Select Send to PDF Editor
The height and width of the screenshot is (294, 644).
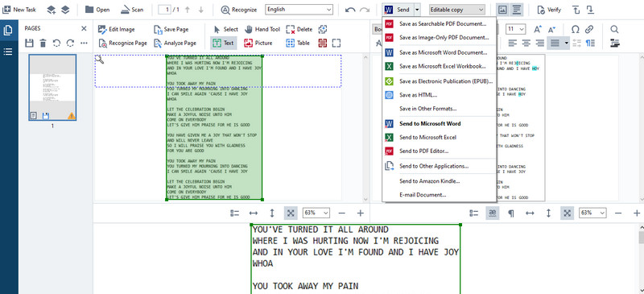(439, 151)
